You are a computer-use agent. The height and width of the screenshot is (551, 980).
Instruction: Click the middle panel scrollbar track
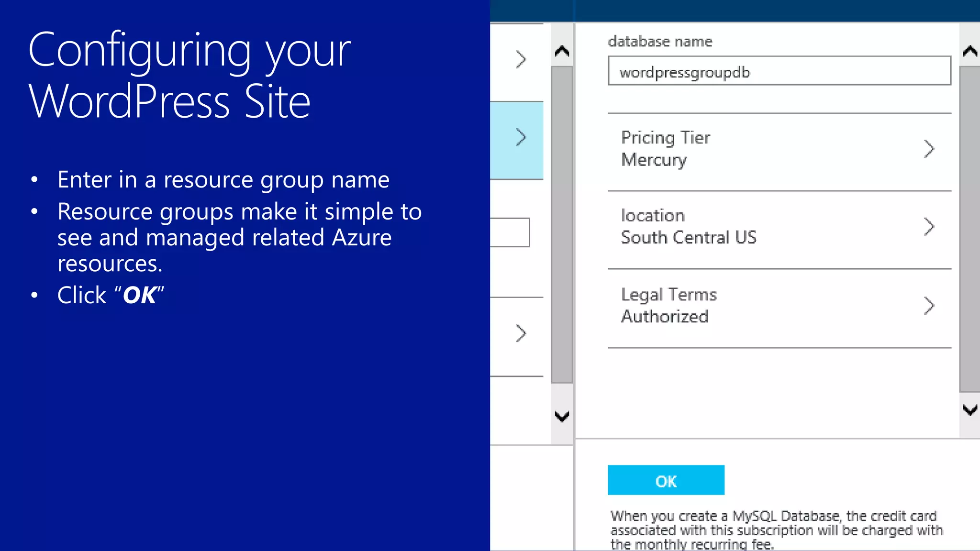pyautogui.click(x=562, y=225)
